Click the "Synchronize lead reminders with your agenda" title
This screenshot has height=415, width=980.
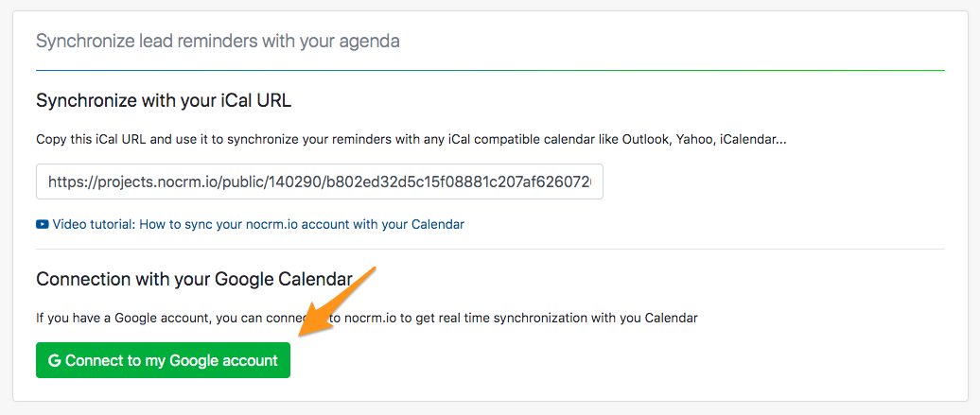pos(217,41)
